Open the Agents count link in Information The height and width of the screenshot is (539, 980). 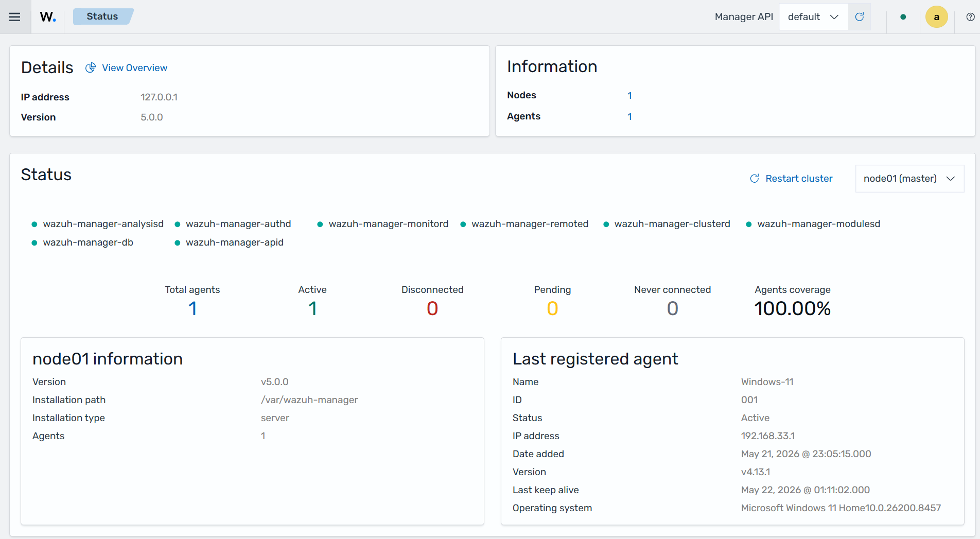pos(629,116)
